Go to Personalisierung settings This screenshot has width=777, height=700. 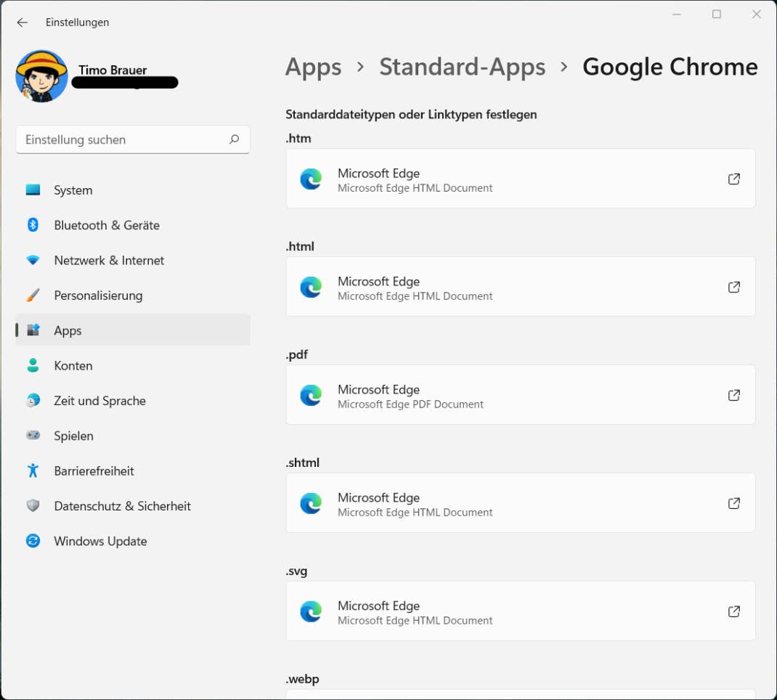(98, 296)
